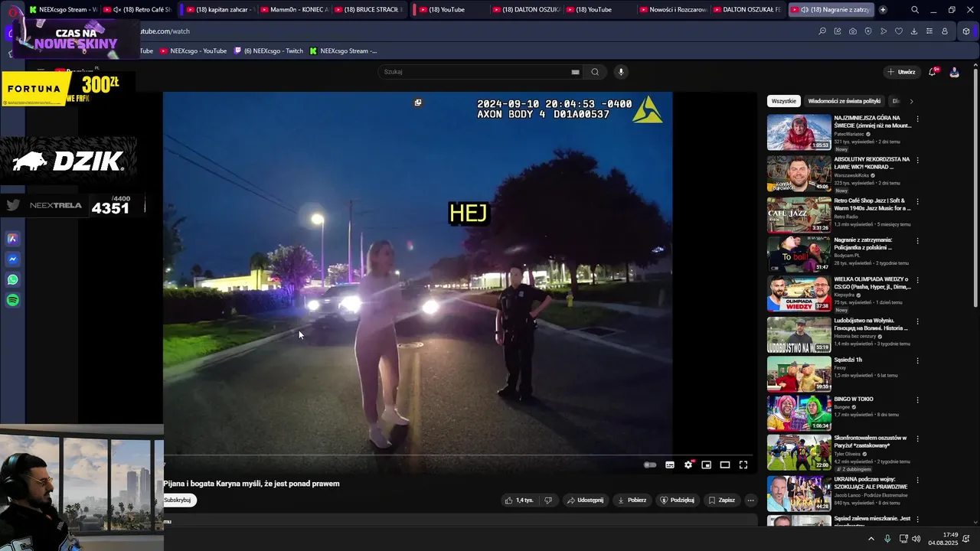This screenshot has width=980, height=551.
Task: Enable miniplayer mode in video player
Action: [x=707, y=465]
